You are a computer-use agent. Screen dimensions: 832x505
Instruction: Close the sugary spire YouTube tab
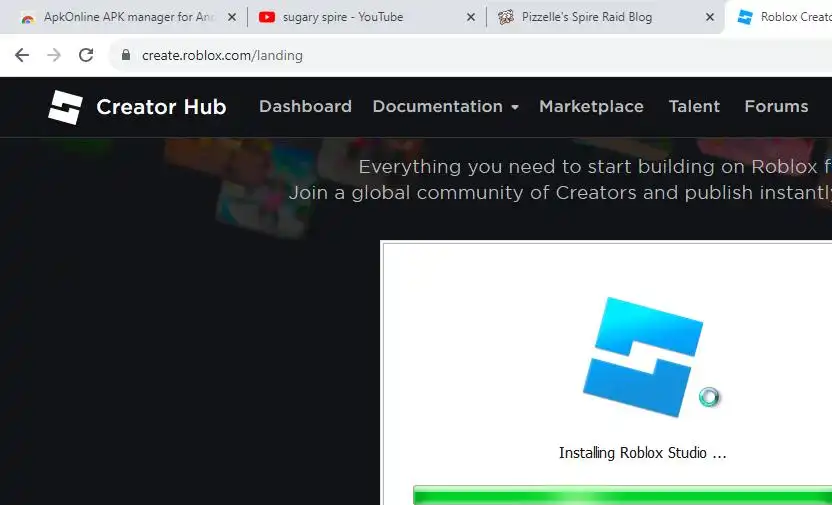pyautogui.click(x=471, y=18)
